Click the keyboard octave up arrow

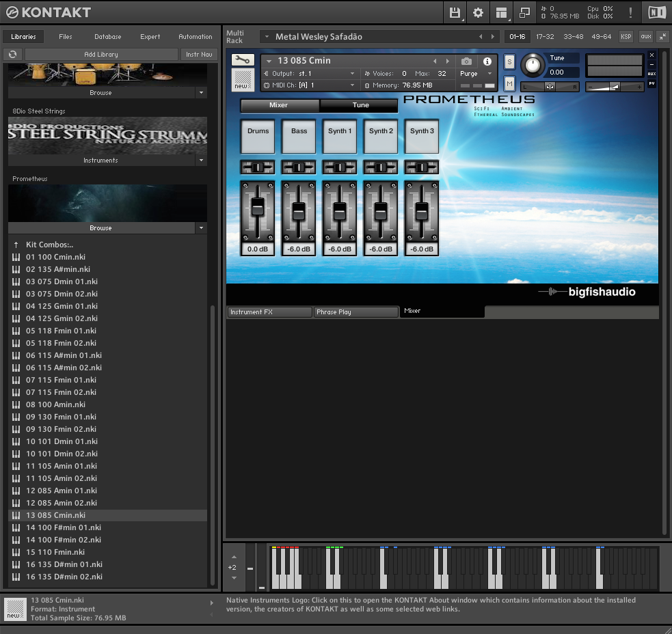pos(234,557)
